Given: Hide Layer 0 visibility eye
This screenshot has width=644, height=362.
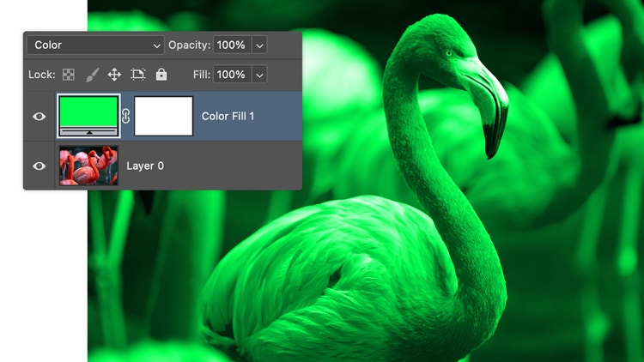Looking at the screenshot, I should click(39, 166).
